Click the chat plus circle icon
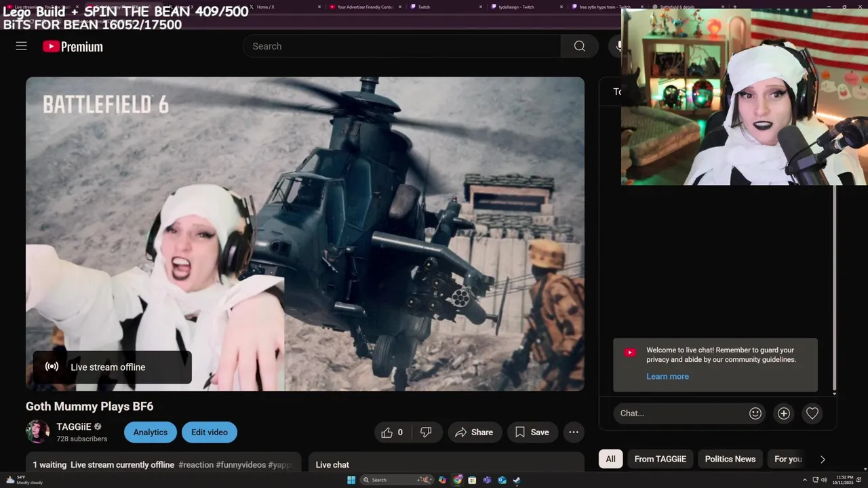The image size is (868, 488). 784,413
